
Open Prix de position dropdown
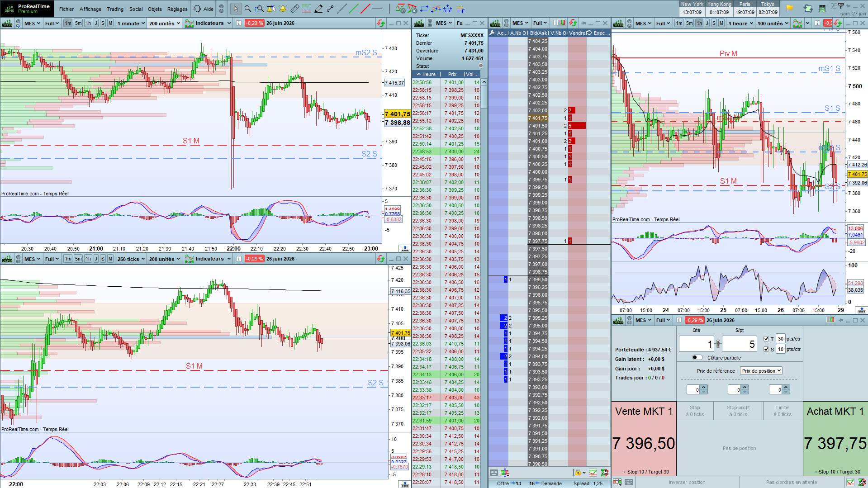pos(762,371)
